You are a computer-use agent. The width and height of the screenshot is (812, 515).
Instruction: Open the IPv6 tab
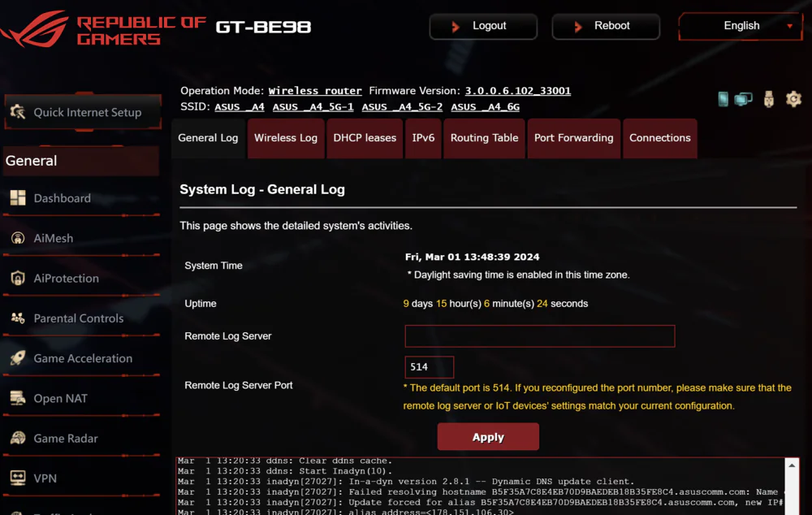[423, 138]
